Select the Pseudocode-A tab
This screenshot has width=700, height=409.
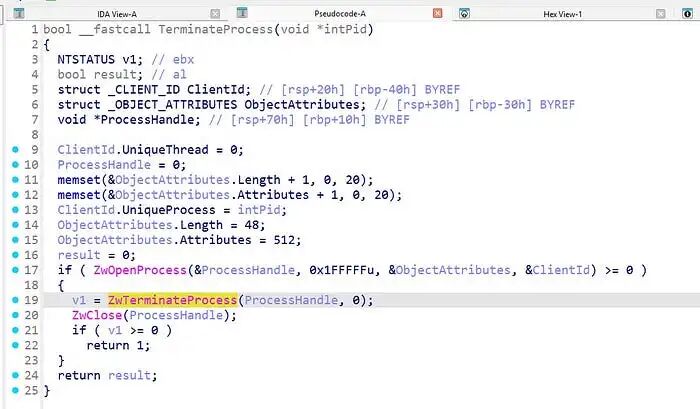[x=340, y=13]
